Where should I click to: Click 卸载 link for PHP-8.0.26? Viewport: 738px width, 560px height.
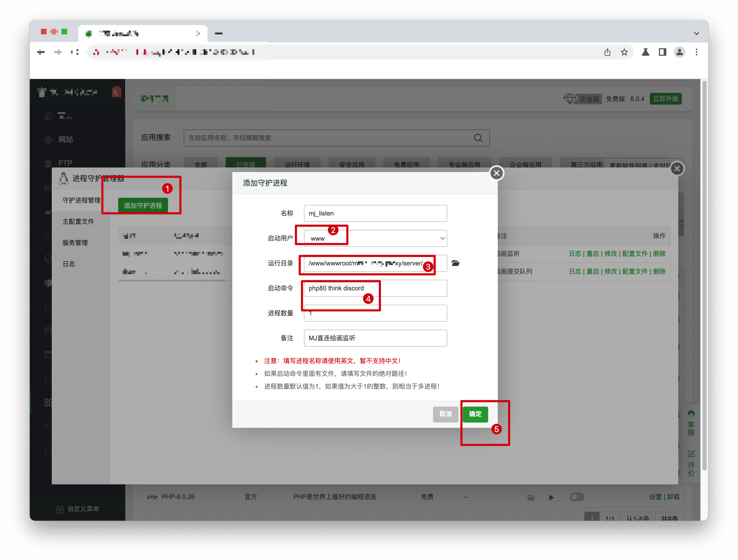coord(673,497)
